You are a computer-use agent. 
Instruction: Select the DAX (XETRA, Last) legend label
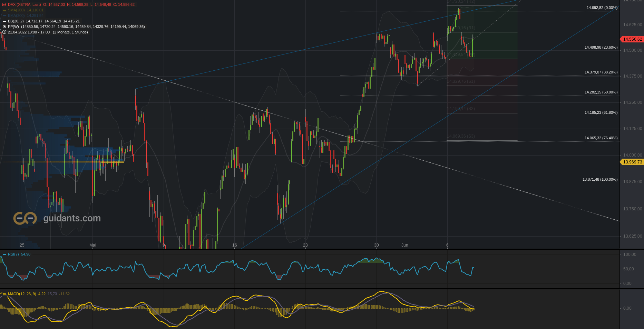[x=24, y=4]
